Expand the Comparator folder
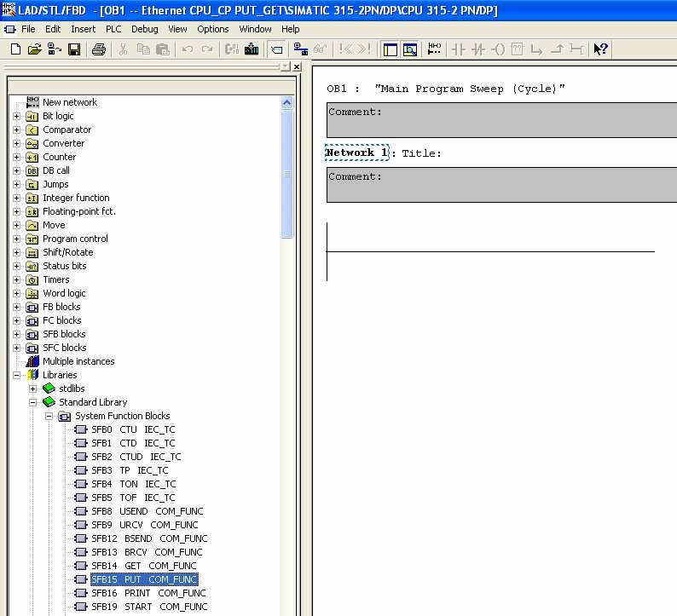Image resolution: width=677 pixels, height=616 pixels. (x=16, y=130)
